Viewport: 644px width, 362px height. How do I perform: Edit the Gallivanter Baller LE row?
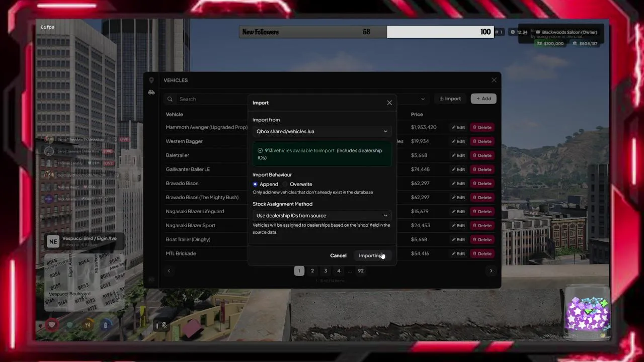tap(458, 169)
